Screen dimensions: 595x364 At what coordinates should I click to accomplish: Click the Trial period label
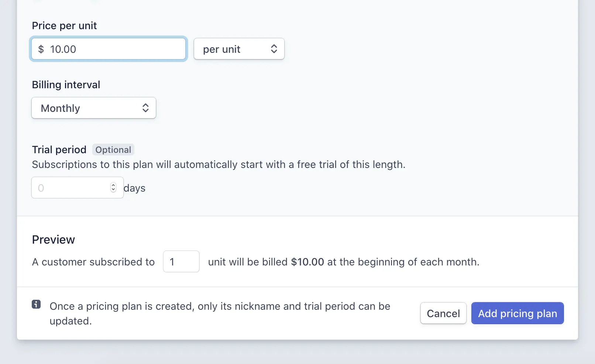click(x=59, y=150)
